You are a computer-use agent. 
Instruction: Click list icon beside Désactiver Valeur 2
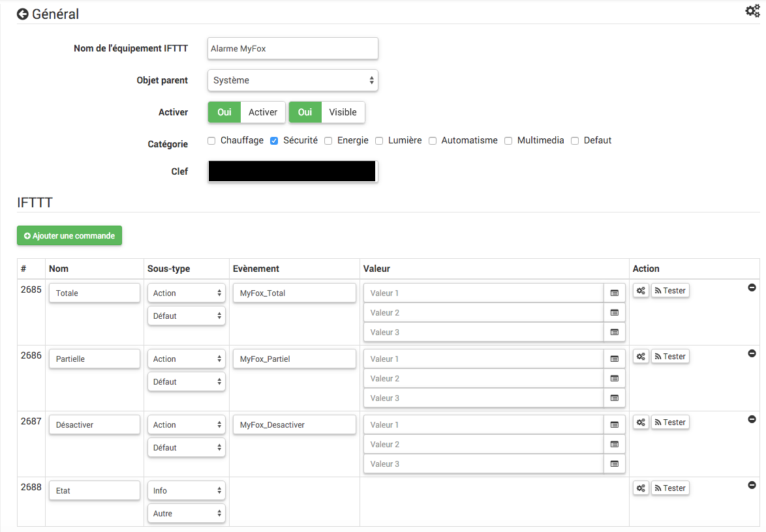click(615, 444)
